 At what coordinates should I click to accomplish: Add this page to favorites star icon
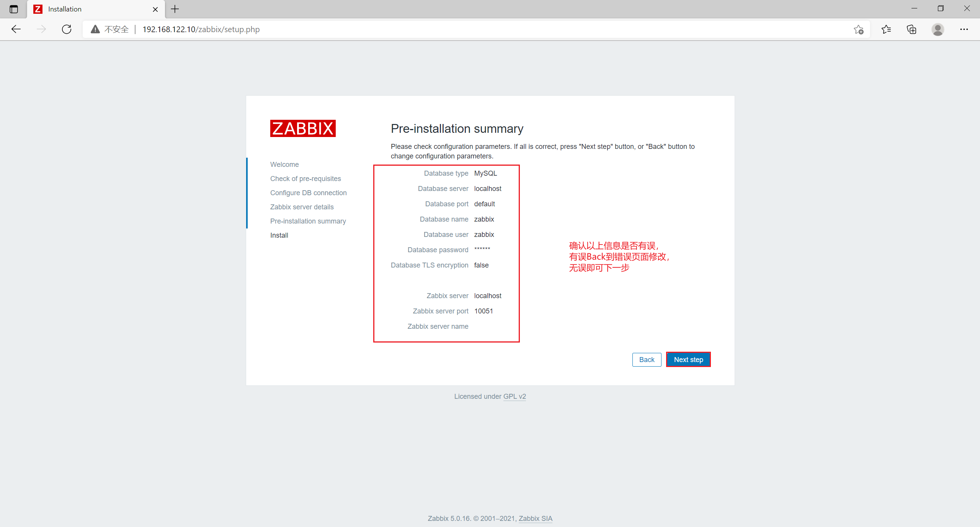click(859, 29)
